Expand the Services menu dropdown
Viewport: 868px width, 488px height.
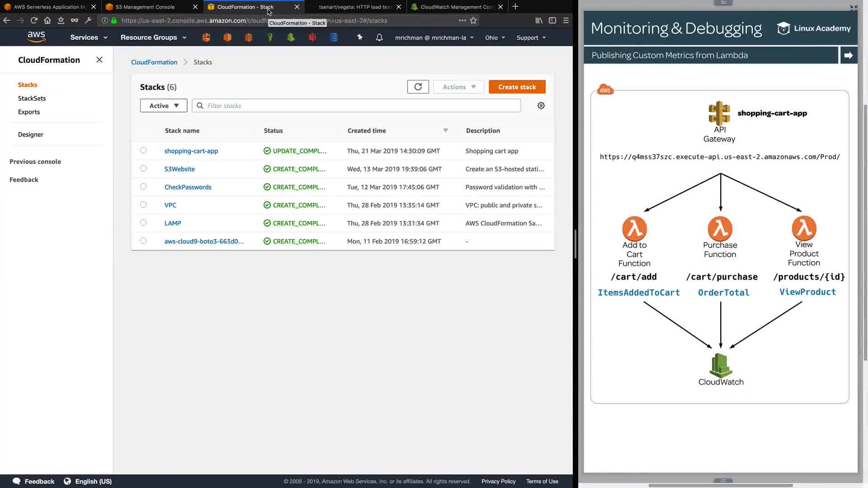click(x=89, y=38)
